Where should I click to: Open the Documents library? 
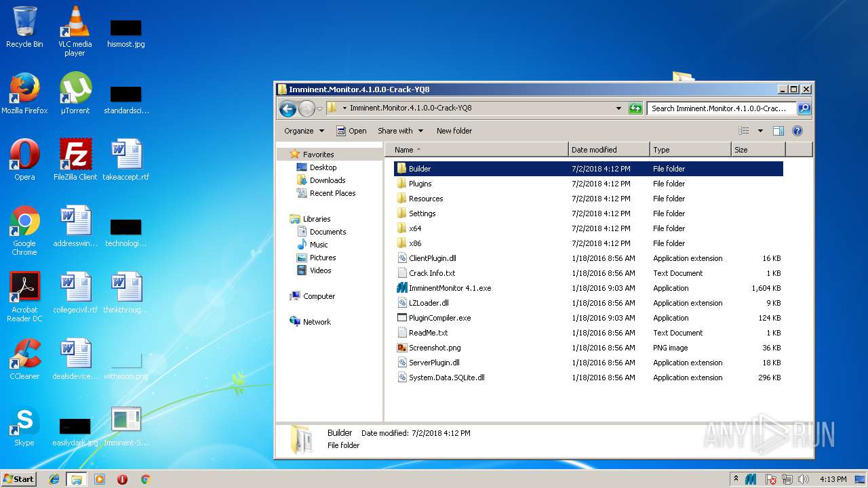point(322,232)
